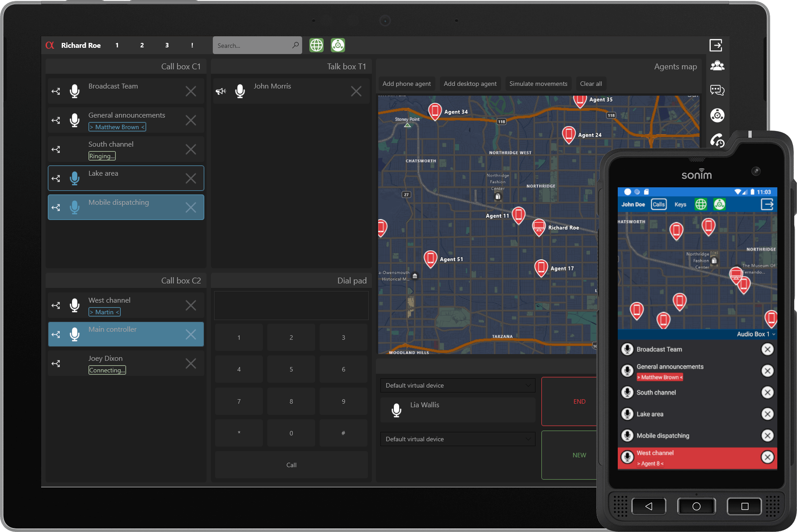Click the search magnifier icon

coord(295,45)
